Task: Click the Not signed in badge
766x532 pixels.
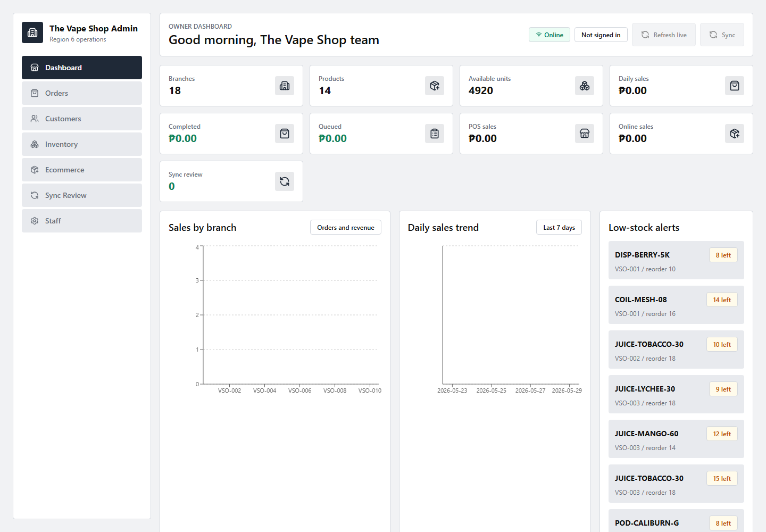Action: point(601,35)
